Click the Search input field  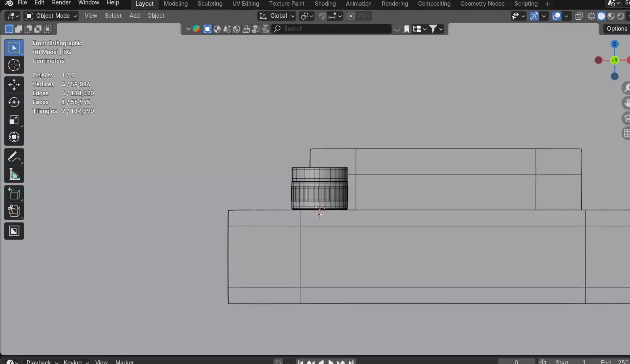(x=331, y=29)
